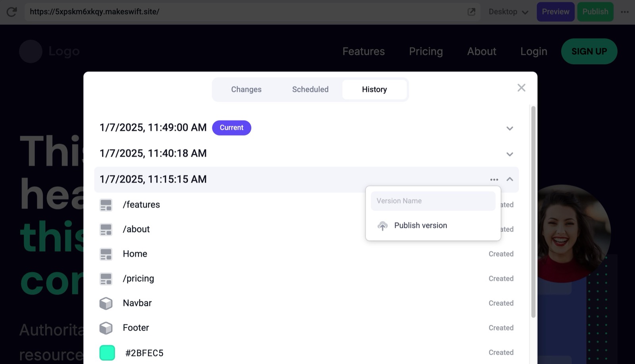
Task: Switch to the Changes tab
Action: pyautogui.click(x=246, y=90)
